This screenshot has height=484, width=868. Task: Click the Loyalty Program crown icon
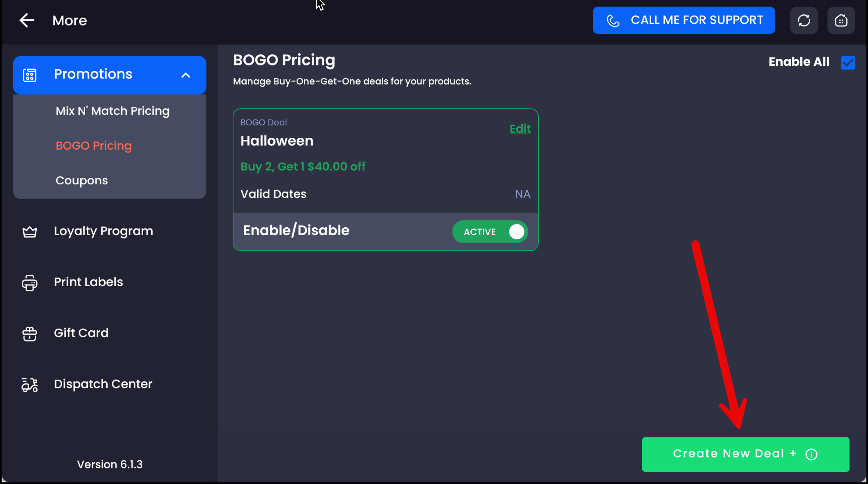[29, 232]
